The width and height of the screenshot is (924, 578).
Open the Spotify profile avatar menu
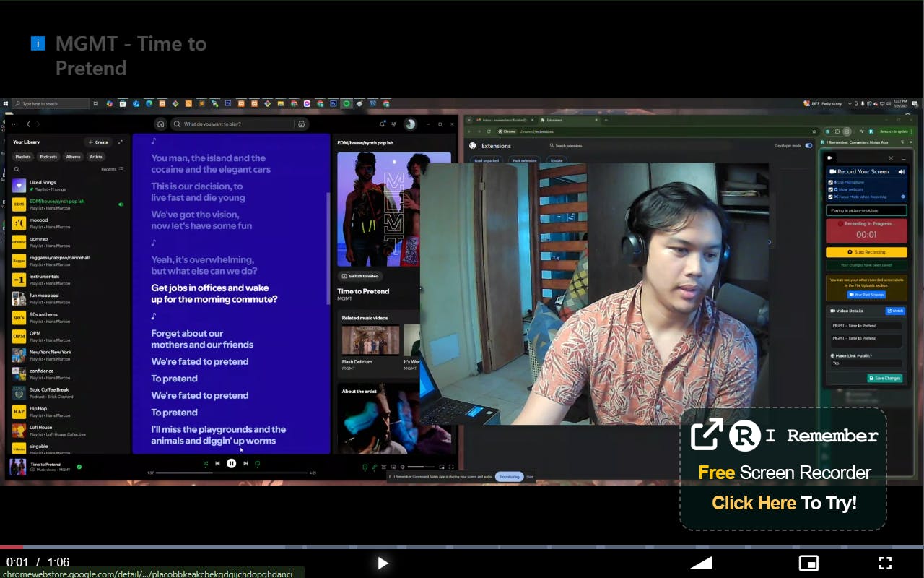tap(410, 124)
